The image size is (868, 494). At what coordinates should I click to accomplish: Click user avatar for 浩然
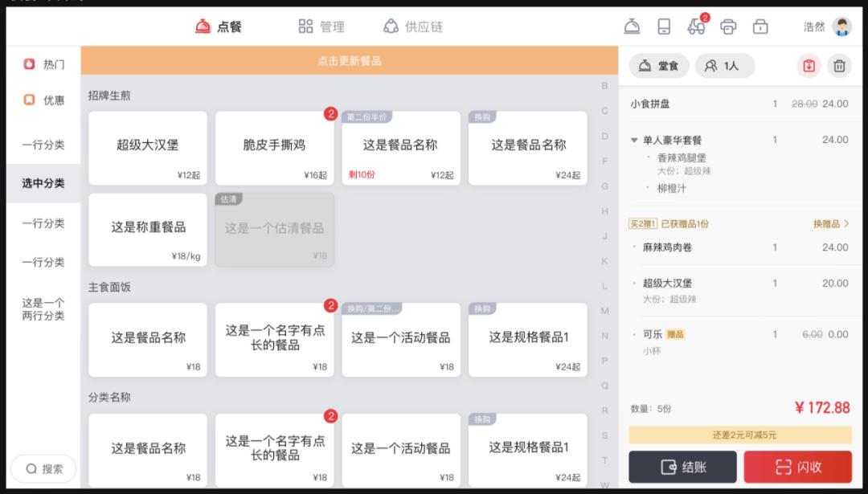point(841,26)
